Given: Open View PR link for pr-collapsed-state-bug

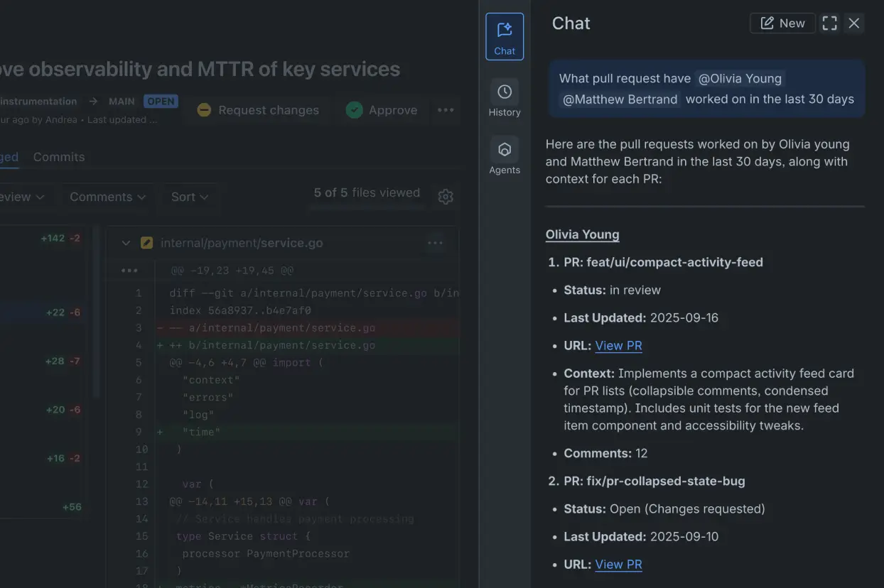Looking at the screenshot, I should [618, 565].
